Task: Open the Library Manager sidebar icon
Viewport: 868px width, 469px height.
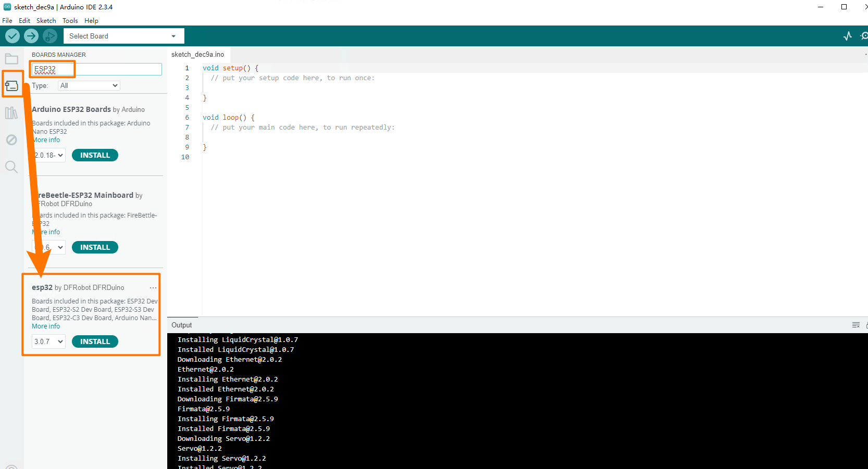Action: click(11, 113)
